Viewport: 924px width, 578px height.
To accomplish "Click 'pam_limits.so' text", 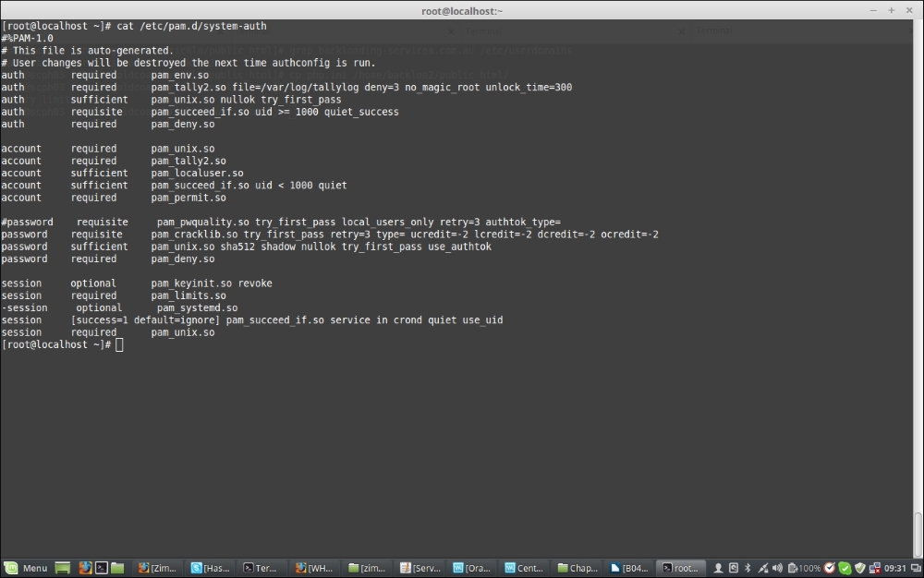I will (188, 295).
